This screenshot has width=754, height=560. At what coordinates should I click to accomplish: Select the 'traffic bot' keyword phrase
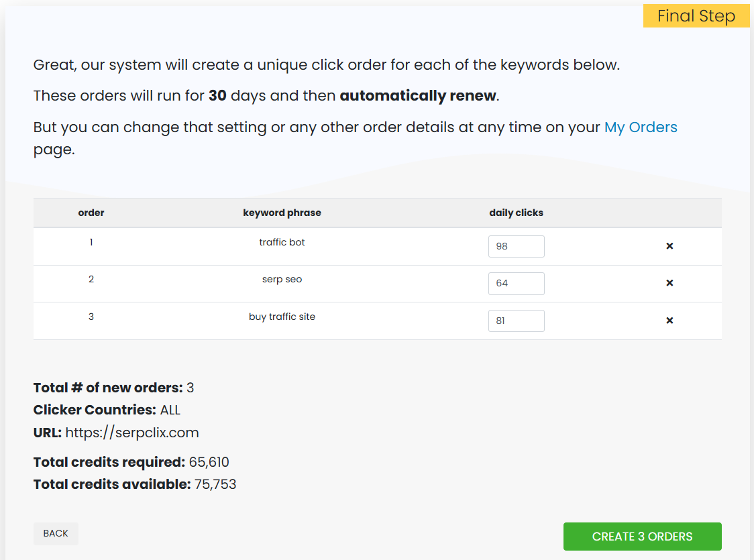282,242
